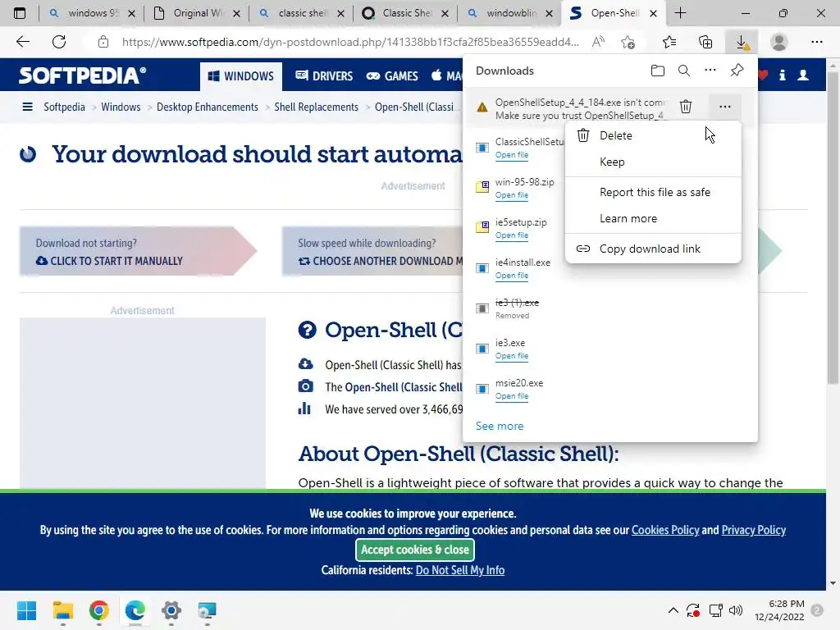This screenshot has height=630, width=840.
Task: Select Delete in download context menu
Action: [653, 135]
